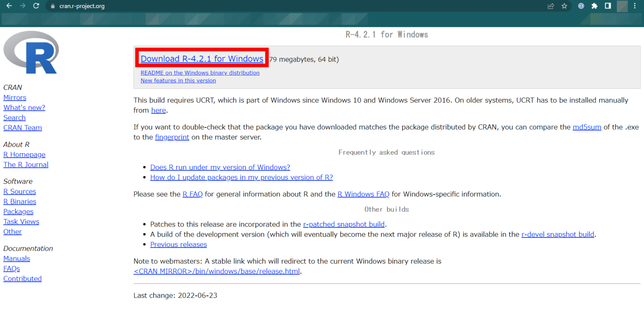Click the R FAQ link
The height and width of the screenshot is (325, 644).
[192, 194]
